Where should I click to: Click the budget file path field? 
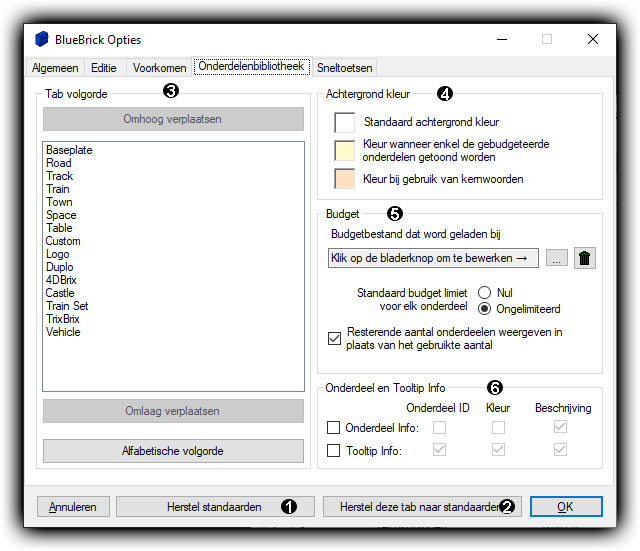click(433, 258)
